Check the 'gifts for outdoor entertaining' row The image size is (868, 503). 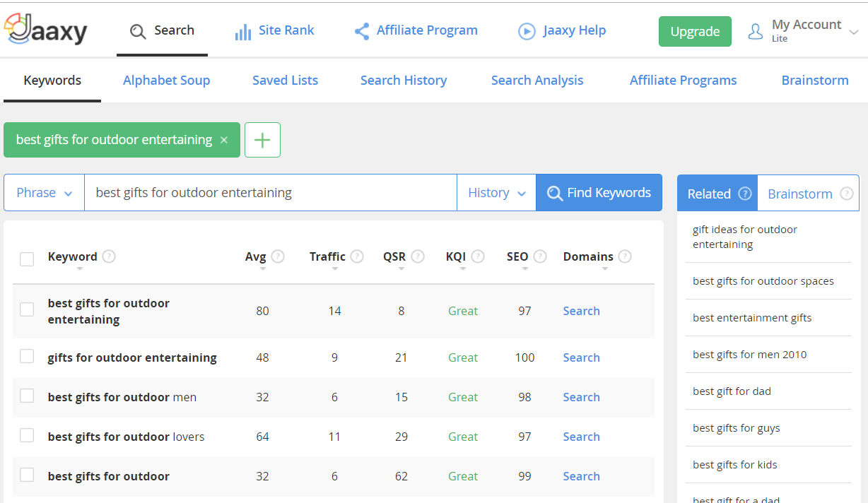click(27, 356)
